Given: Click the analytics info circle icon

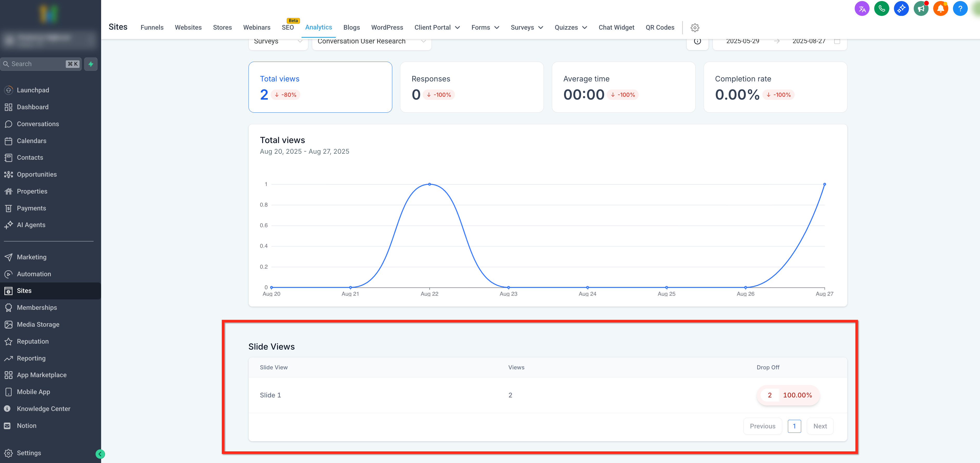Looking at the screenshot, I should 697,41.
